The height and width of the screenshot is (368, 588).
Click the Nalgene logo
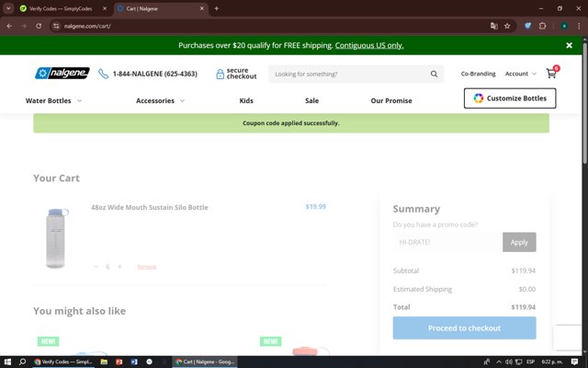pos(62,73)
